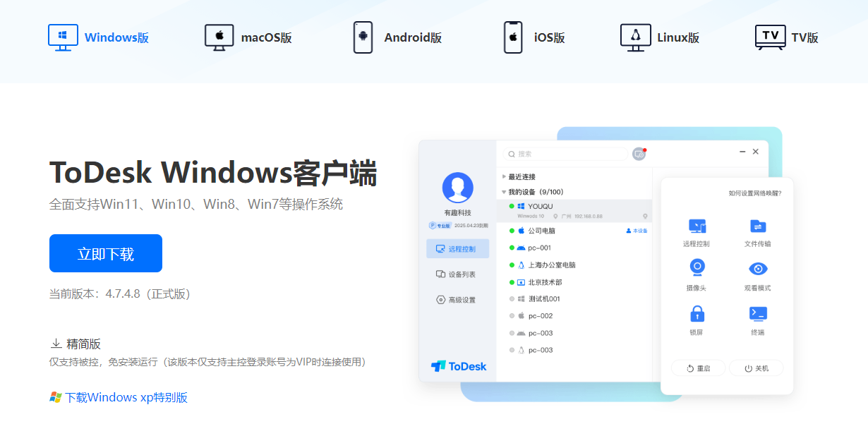Image resolution: width=868 pixels, height=424 pixels.
Task: Open the TV版 tab
Action: (x=787, y=37)
